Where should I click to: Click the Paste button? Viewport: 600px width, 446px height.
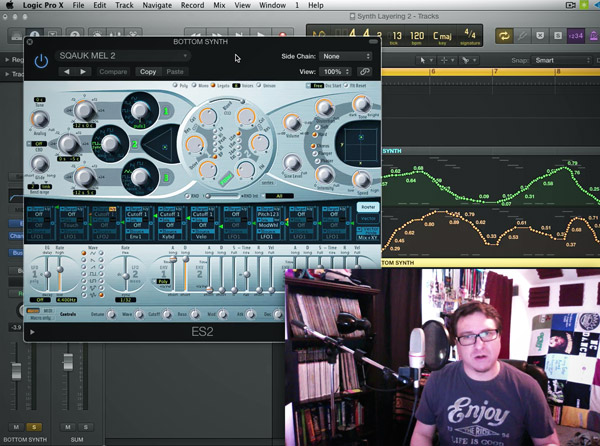click(x=175, y=72)
